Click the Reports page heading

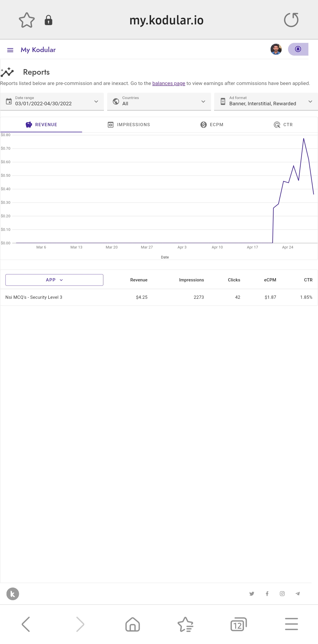[37, 72]
